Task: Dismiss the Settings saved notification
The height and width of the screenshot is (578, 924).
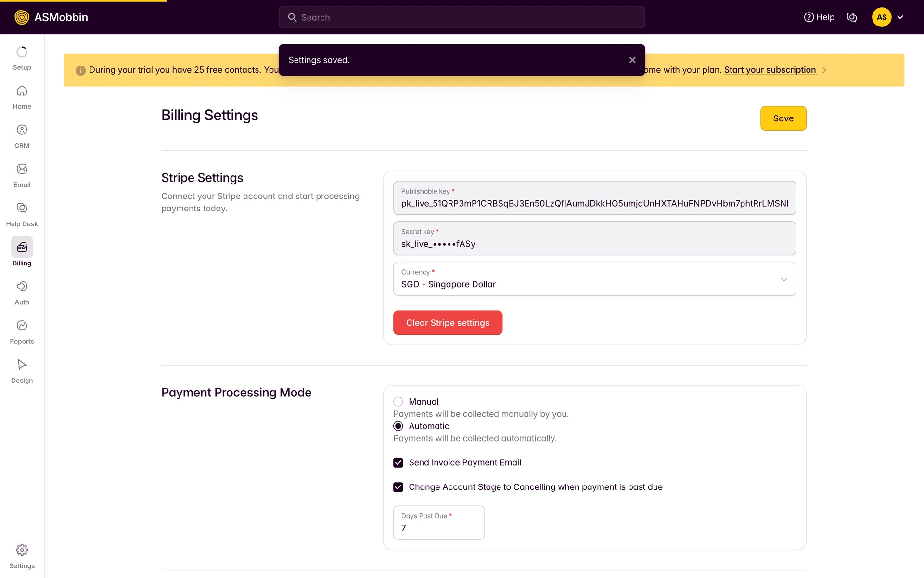Action: (632, 60)
